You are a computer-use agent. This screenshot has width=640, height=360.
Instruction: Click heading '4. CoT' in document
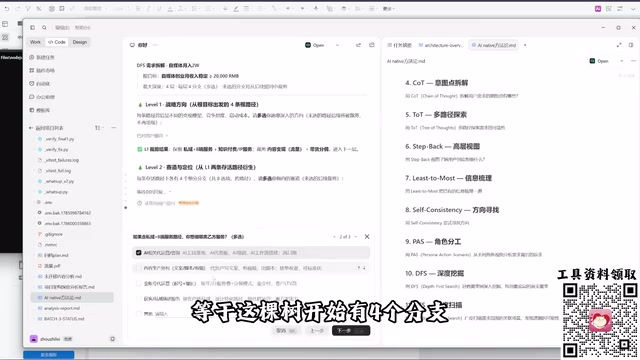click(437, 83)
